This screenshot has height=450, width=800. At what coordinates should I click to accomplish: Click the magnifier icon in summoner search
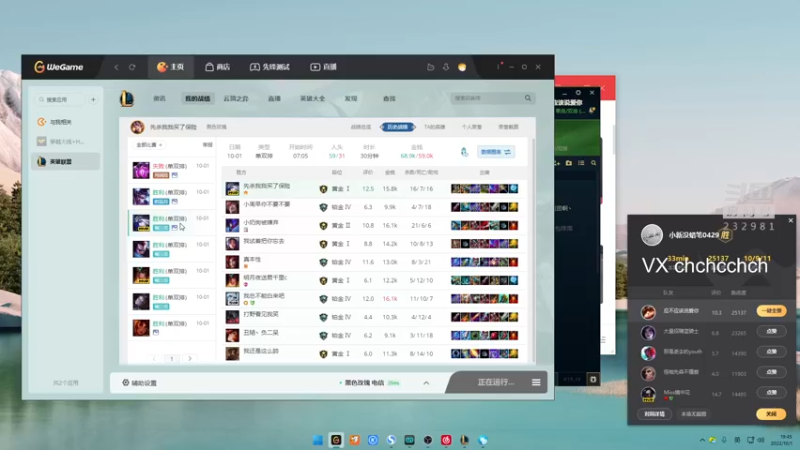528,98
